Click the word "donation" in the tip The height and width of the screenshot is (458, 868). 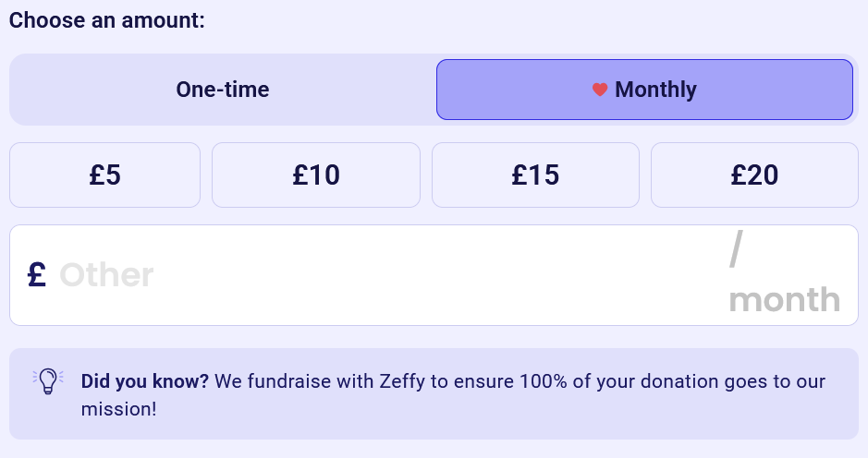[713, 381]
